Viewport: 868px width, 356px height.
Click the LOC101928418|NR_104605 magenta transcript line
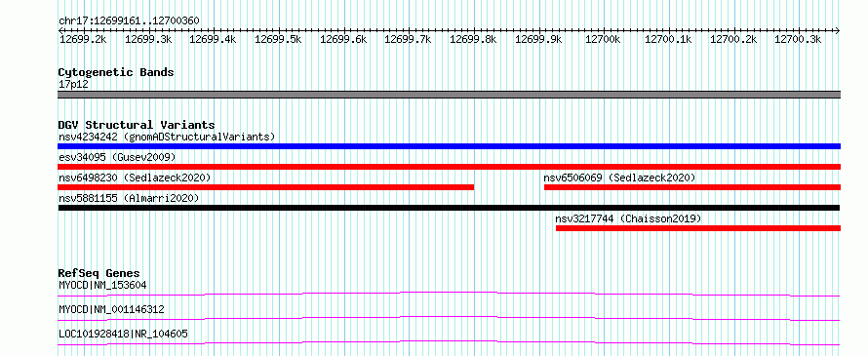449,342
